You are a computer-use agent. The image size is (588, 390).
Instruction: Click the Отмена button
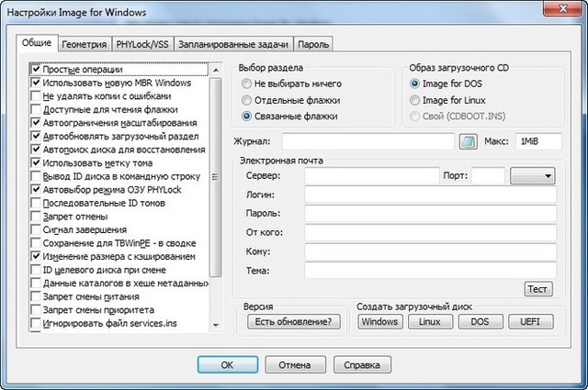(296, 364)
